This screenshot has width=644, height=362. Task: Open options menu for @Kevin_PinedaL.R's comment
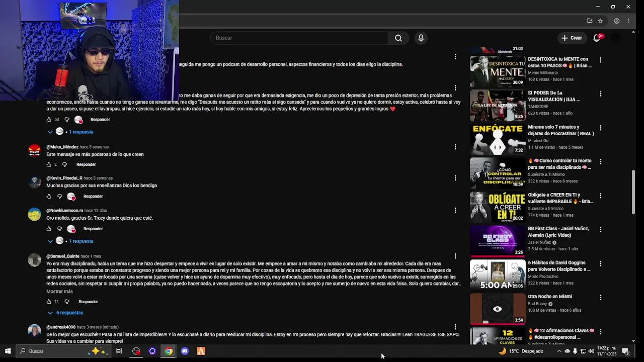click(x=455, y=178)
